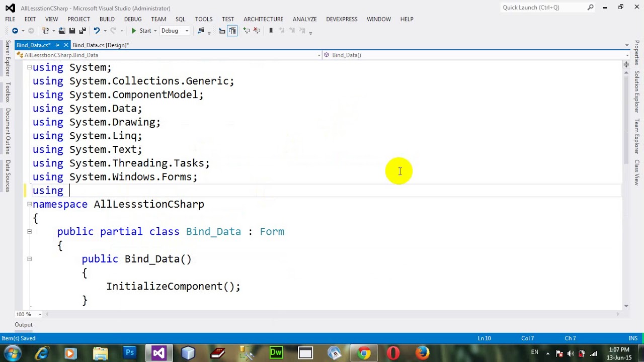Toggle the highlighted word-wrap toolbar icon

pyautogui.click(x=232, y=31)
